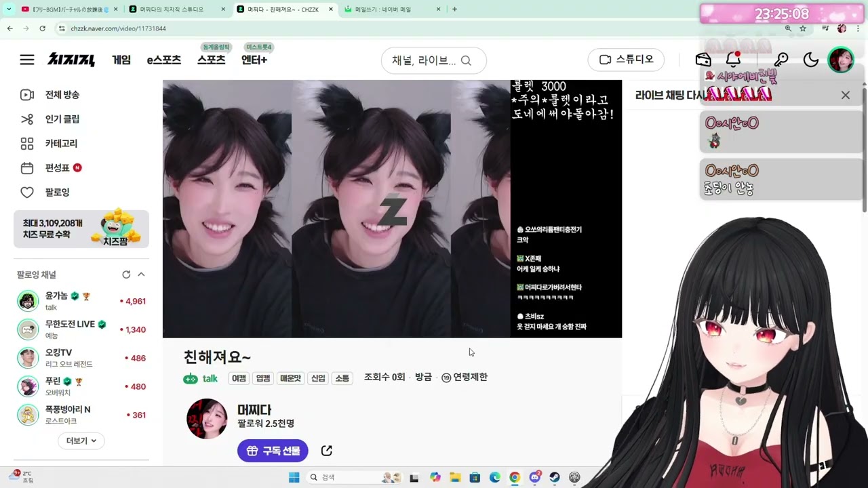
Task: Open the e스포츠 menu tab
Action: tap(164, 60)
